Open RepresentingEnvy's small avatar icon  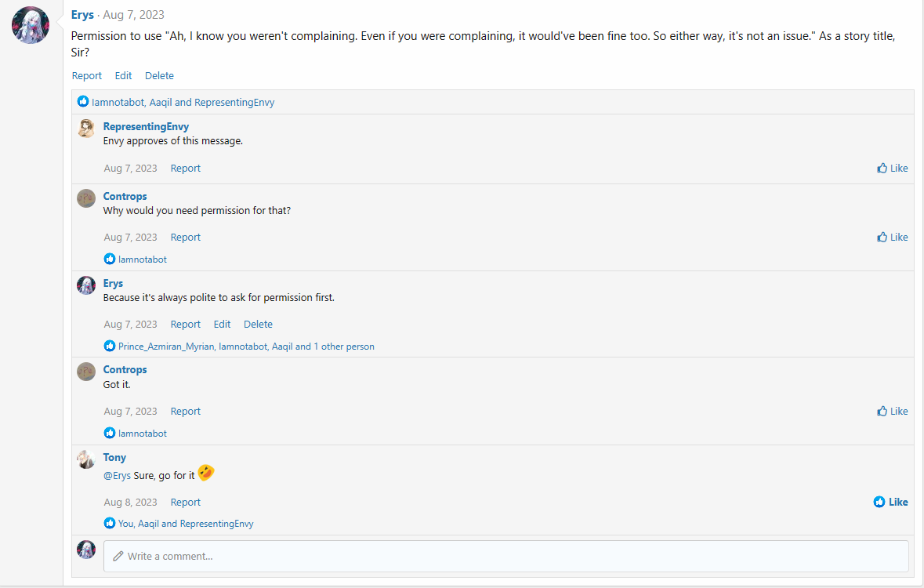[86, 129]
